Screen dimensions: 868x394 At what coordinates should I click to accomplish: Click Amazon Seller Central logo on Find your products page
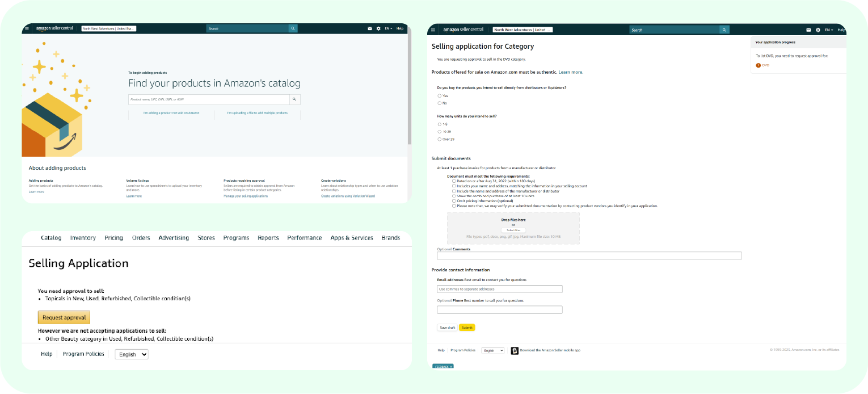point(53,28)
